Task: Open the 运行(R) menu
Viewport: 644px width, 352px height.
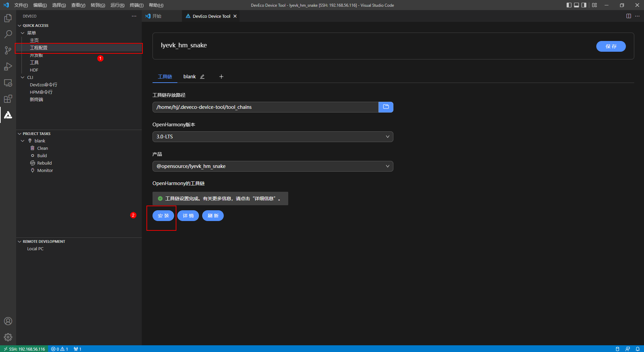Action: 117,5
